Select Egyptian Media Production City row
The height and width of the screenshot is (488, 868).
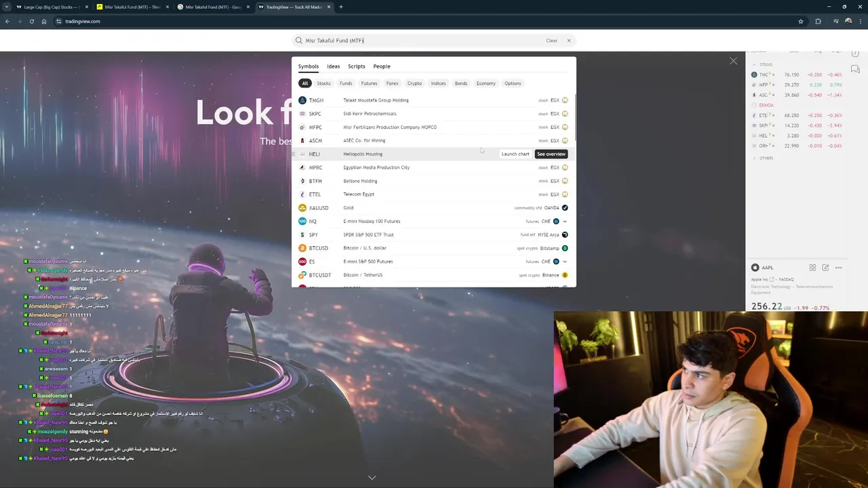point(433,167)
